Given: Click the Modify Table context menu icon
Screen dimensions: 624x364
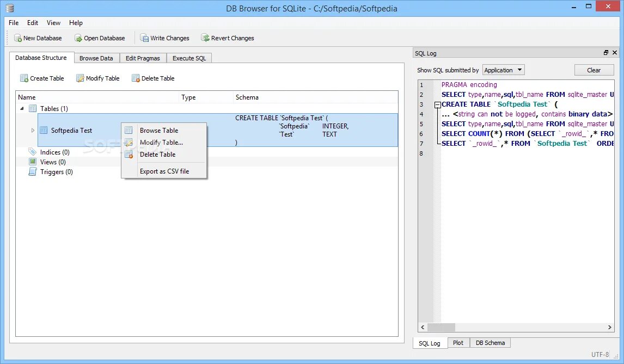Looking at the screenshot, I should click(x=129, y=142).
